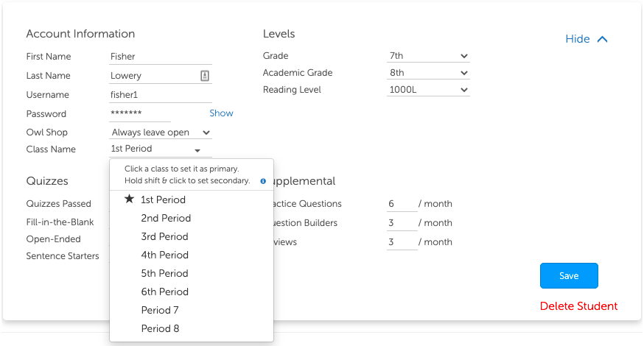Open the Academic Grade dropdown

tap(428, 73)
